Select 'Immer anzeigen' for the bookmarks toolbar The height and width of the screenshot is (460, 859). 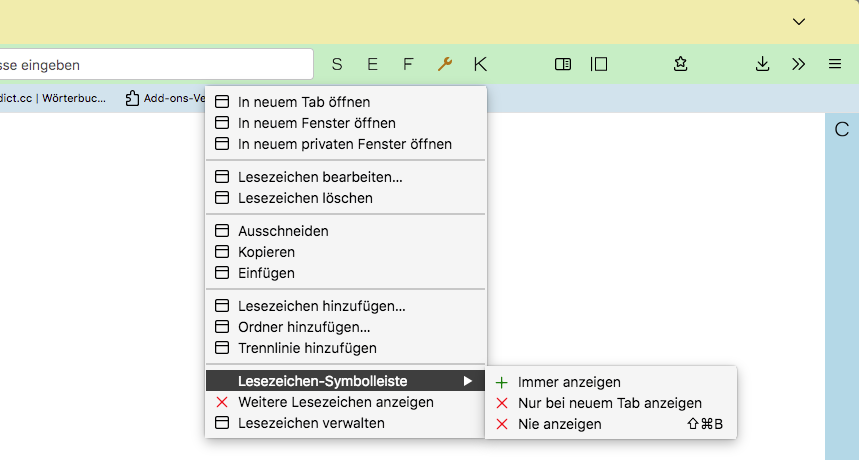tap(569, 382)
